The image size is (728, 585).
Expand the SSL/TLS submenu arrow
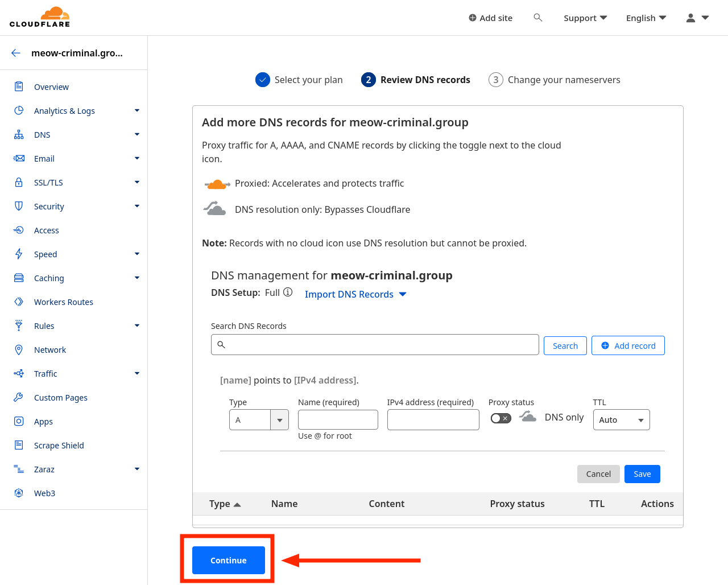pyautogui.click(x=137, y=182)
